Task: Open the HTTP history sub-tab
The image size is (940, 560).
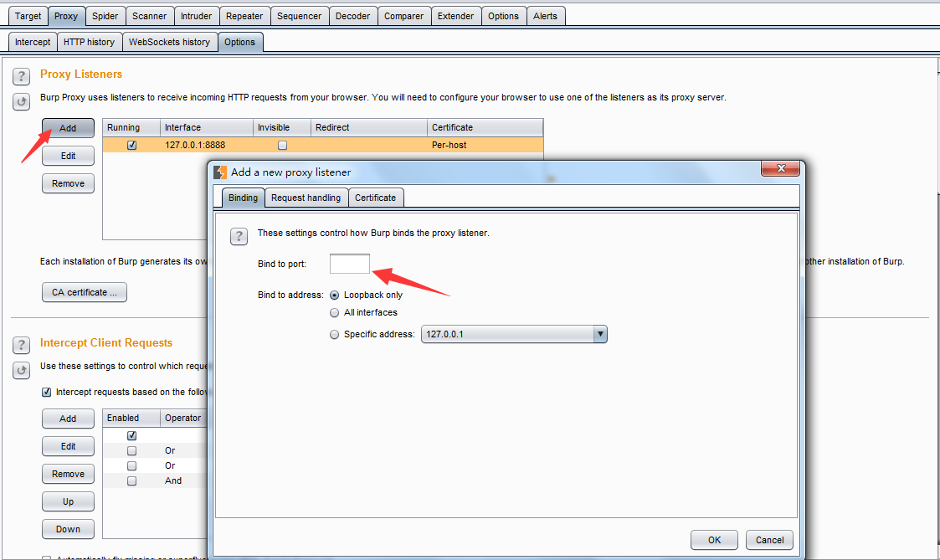Action: tap(89, 42)
